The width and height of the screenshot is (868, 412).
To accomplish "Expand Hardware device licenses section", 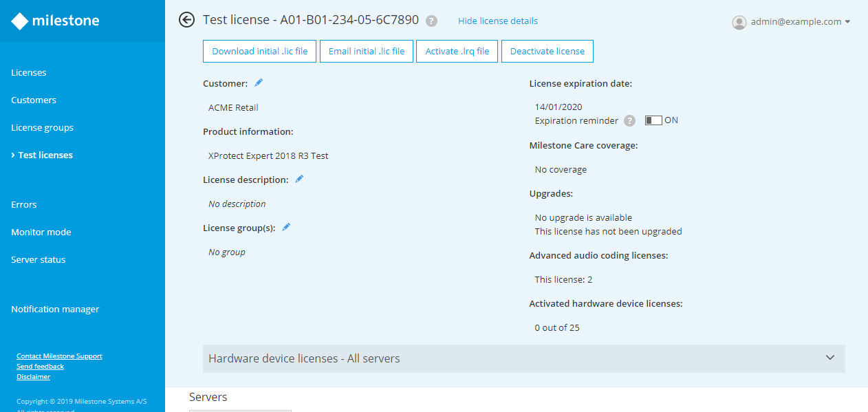I will click(830, 358).
